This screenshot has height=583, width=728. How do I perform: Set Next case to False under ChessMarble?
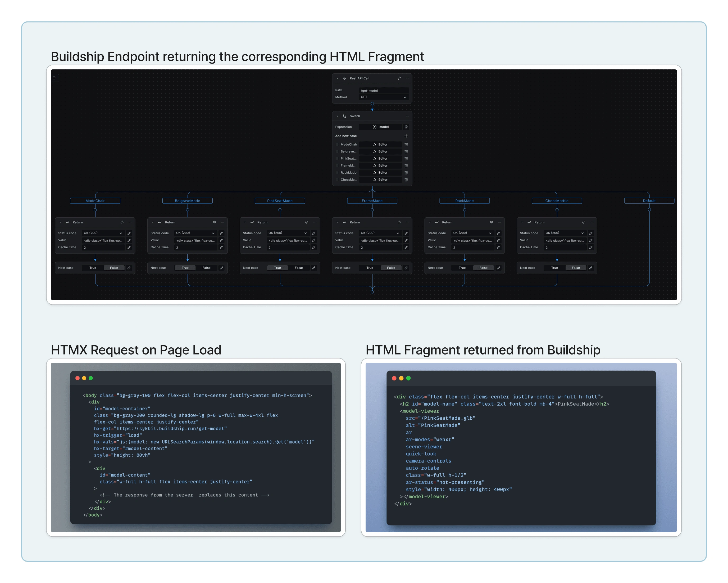pyautogui.click(x=576, y=268)
